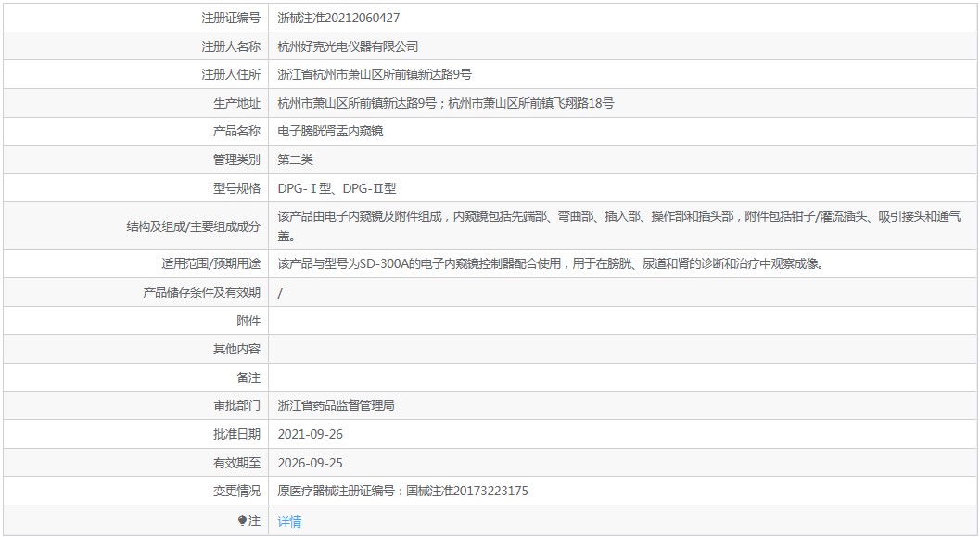This screenshot has height=537, width=980.
Task: Select product name 电子膀胱肾盂内窥镜
Action: [331, 132]
